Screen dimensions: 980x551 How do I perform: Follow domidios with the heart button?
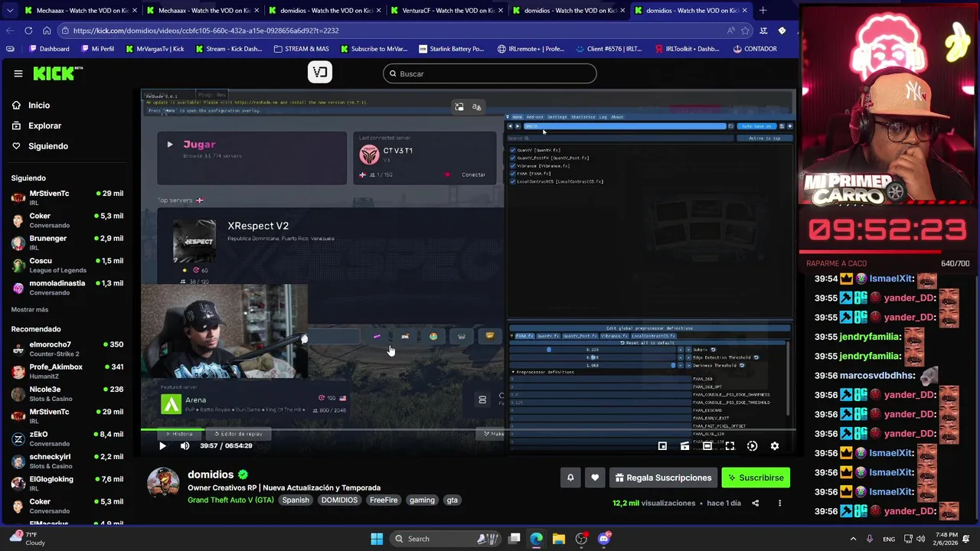[x=595, y=478]
